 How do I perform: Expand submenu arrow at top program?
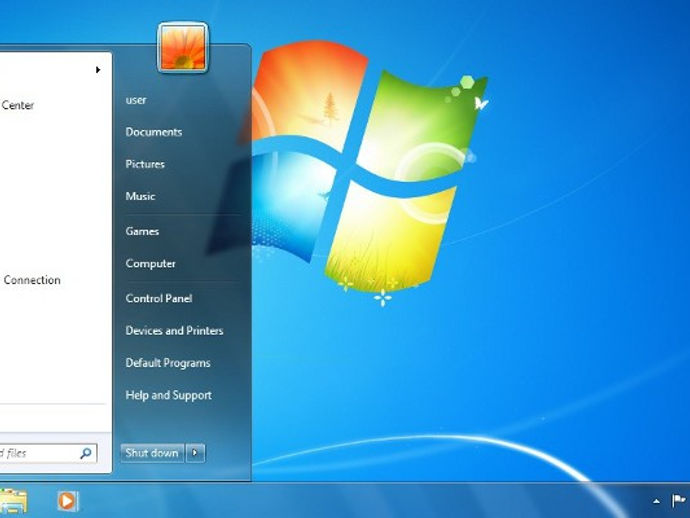point(98,70)
